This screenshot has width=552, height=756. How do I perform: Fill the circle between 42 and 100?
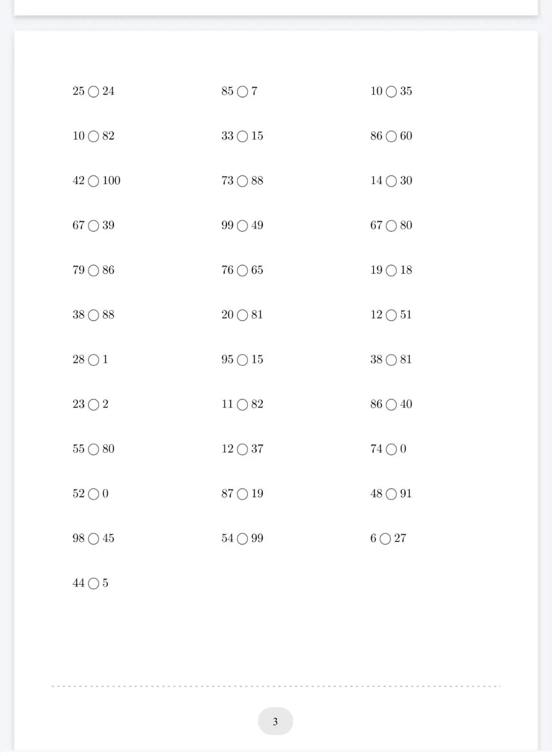pyautogui.click(x=94, y=182)
